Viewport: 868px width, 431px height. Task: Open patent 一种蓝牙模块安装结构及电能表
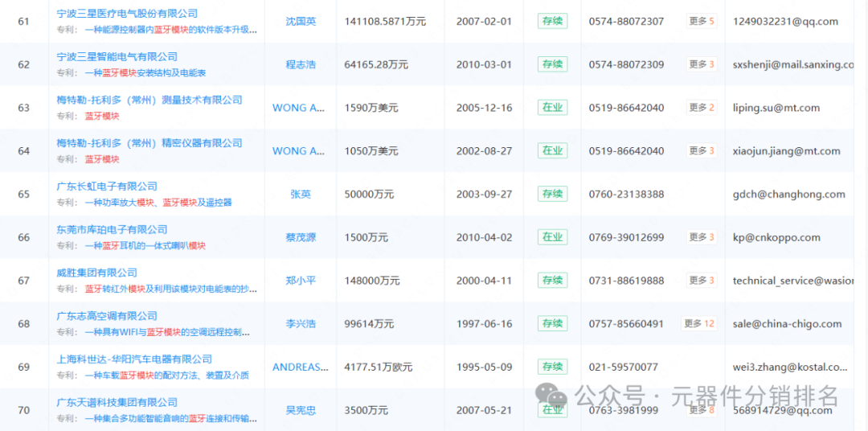[145, 73]
